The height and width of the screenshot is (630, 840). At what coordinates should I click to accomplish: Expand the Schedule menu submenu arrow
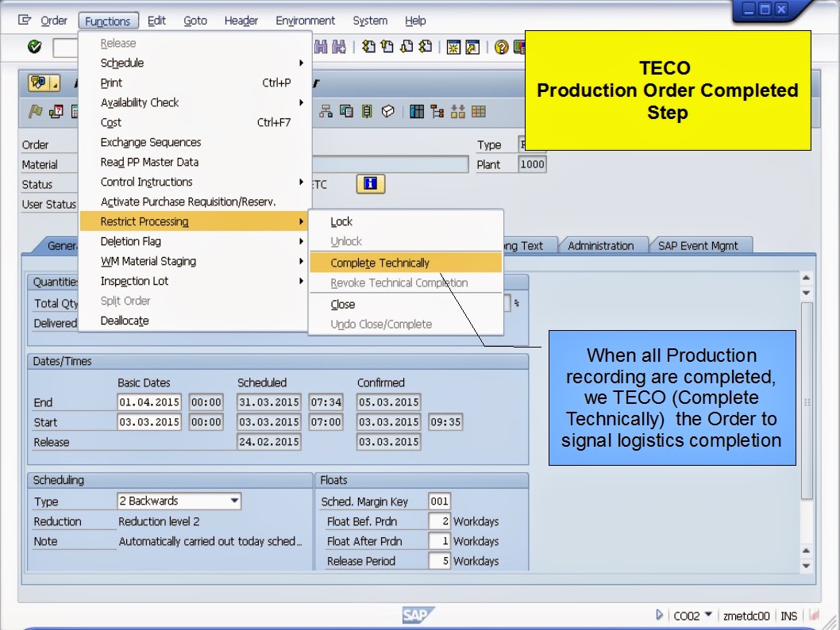tap(301, 63)
